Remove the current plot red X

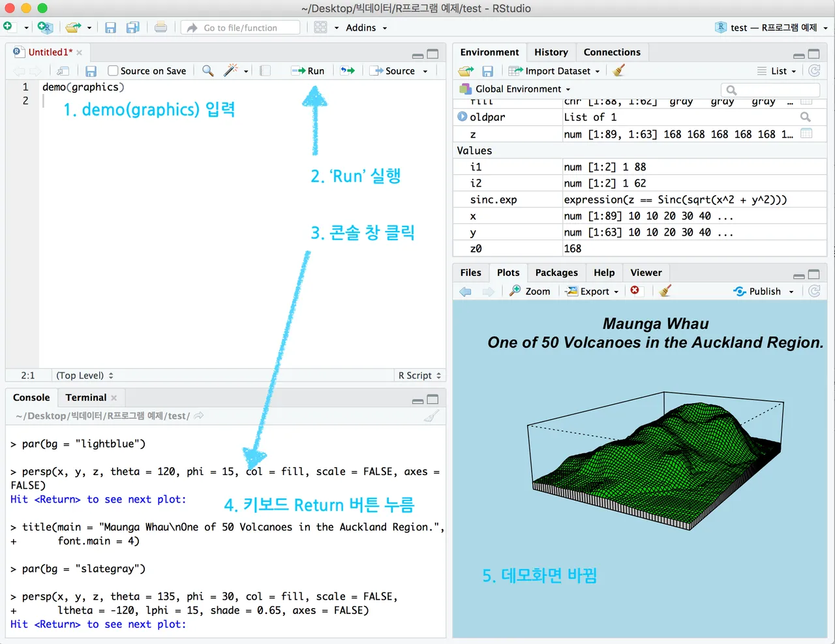point(635,290)
